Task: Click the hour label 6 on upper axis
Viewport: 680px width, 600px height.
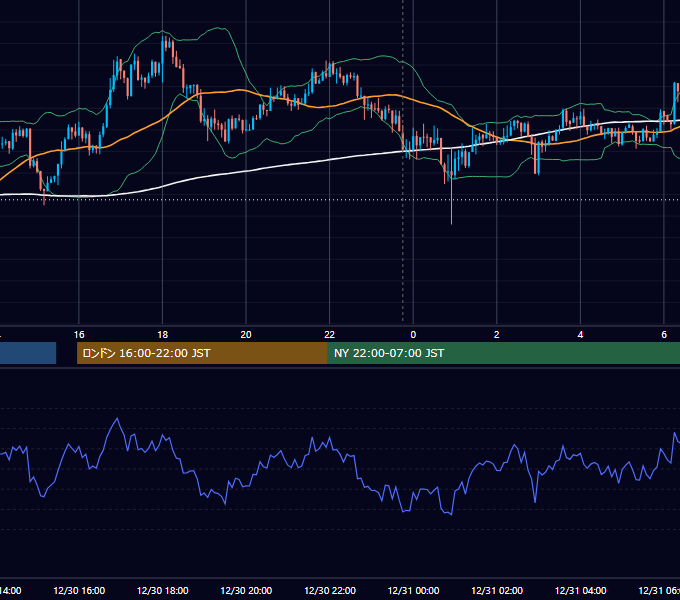Action: click(x=664, y=335)
